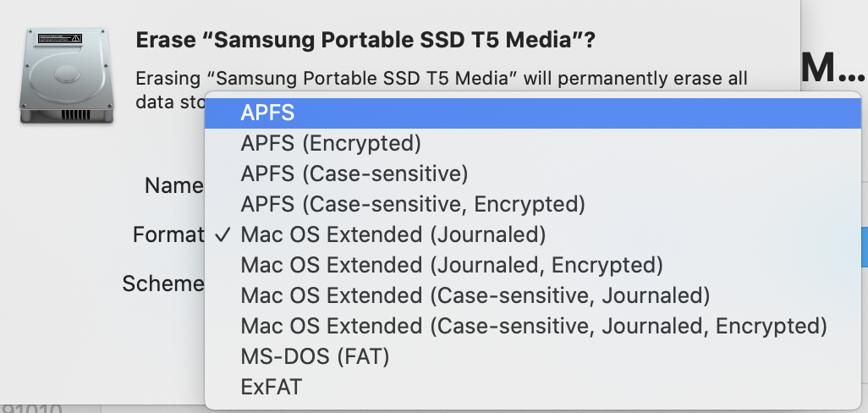Choose the ExFAT format option

click(x=271, y=388)
